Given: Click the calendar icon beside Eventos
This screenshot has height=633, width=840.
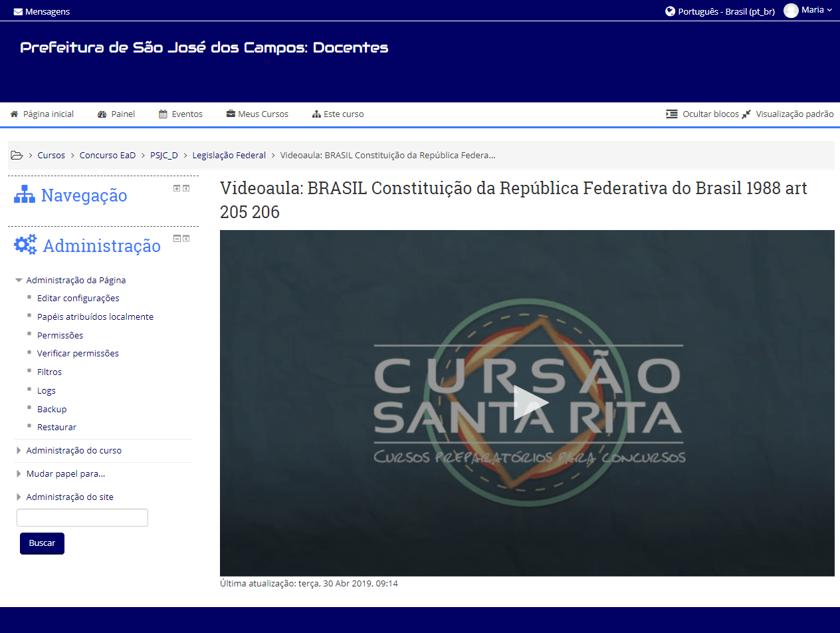Looking at the screenshot, I should click(163, 114).
